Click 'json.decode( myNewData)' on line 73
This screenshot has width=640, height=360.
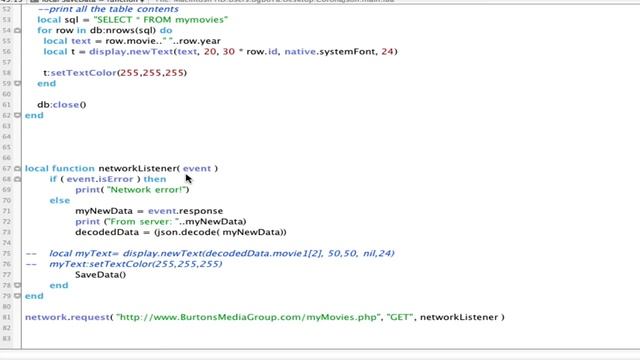click(x=220, y=232)
